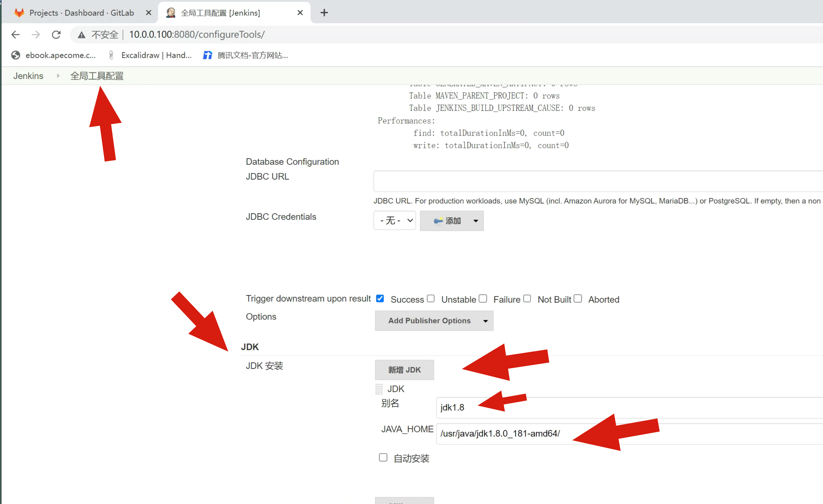
Task: Check the 自动安装 checkbox
Action: pyautogui.click(x=383, y=457)
